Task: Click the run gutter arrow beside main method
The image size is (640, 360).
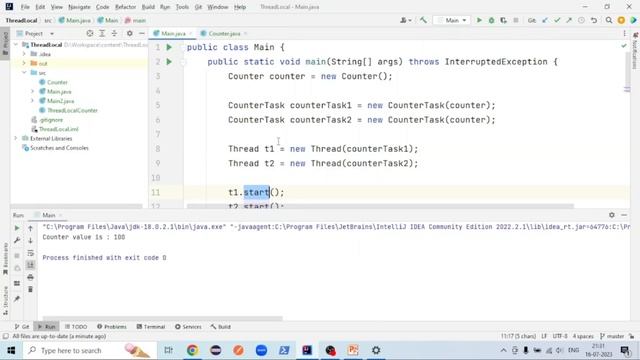Action: click(x=169, y=62)
